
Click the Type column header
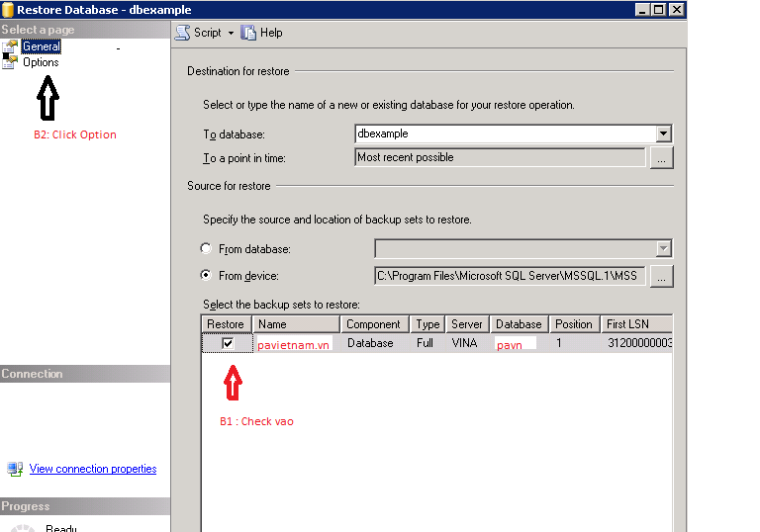click(x=427, y=324)
